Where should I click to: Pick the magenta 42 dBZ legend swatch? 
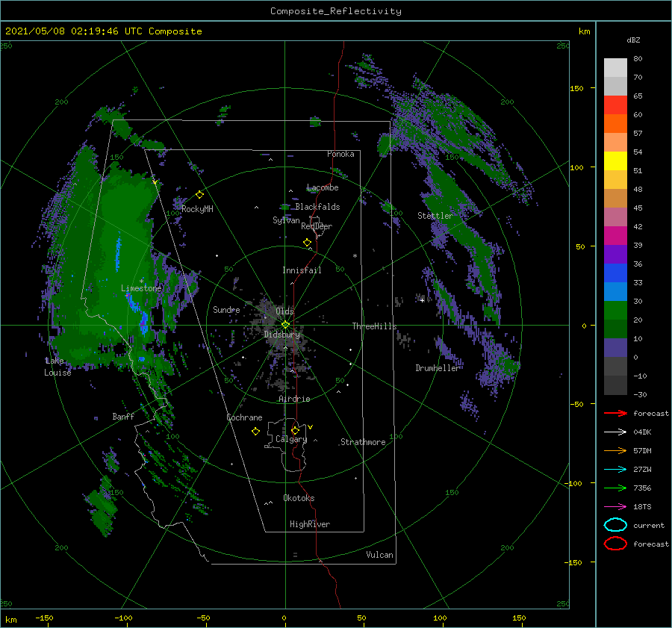(x=615, y=235)
